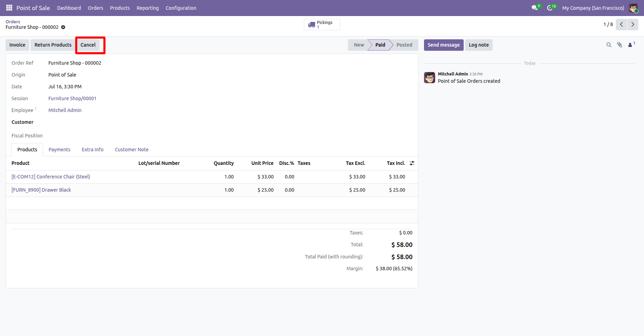The image size is (644, 336).
Task: Click Mitchell Admin avatar in chatter
Action: pyautogui.click(x=430, y=78)
